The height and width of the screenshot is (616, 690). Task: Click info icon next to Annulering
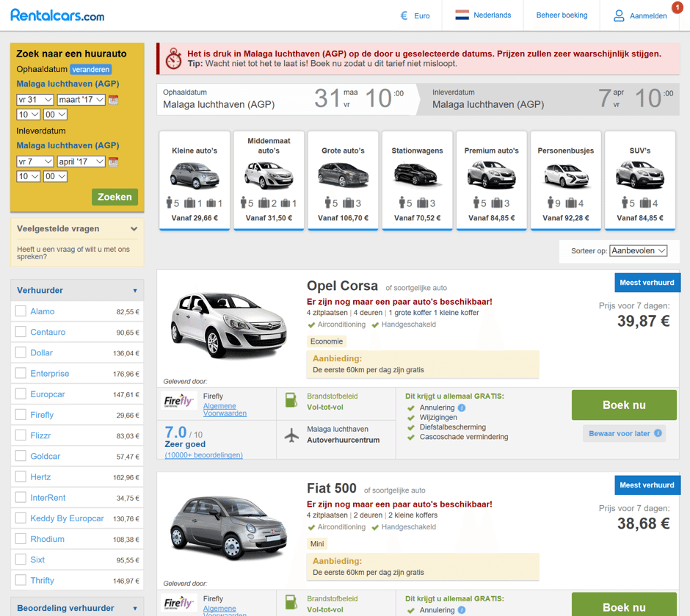pyautogui.click(x=462, y=408)
